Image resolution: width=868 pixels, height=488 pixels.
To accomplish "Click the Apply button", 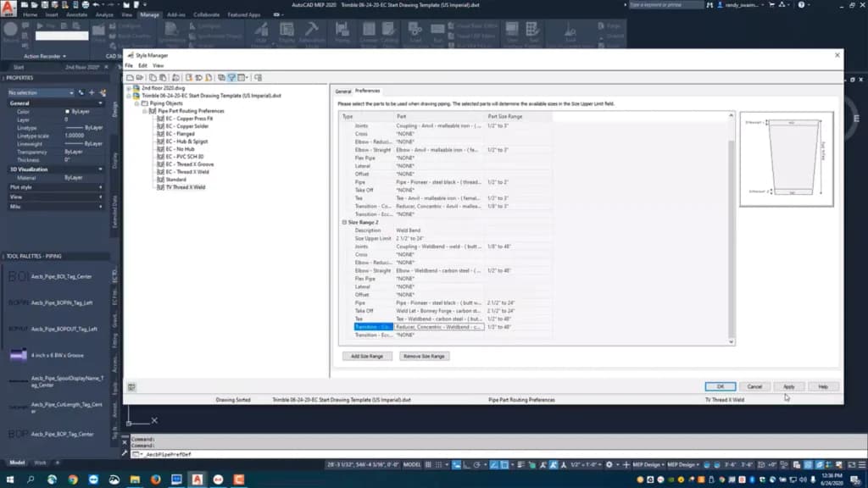I will [789, 386].
